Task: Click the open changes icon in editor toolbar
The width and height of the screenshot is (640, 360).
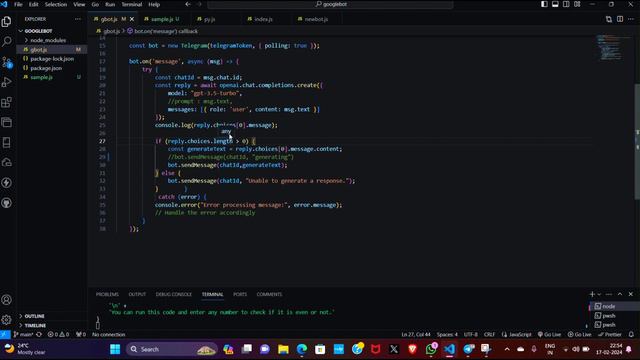Action: (609, 19)
